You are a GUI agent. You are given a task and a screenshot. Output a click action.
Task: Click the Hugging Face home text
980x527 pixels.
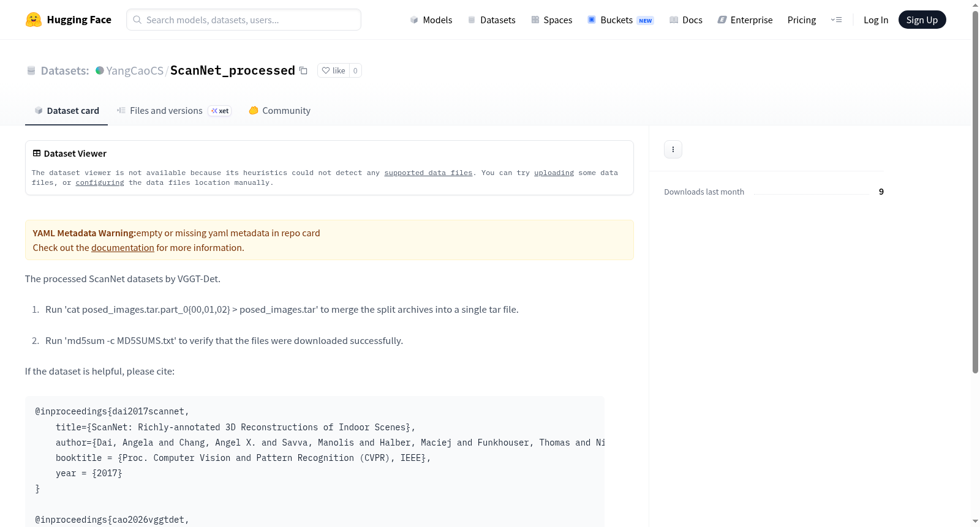coord(79,20)
